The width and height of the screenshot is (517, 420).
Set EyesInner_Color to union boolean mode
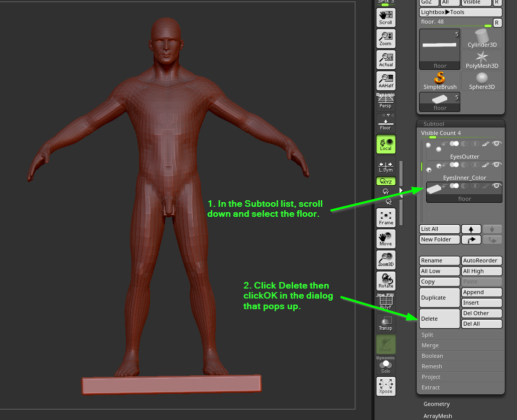(x=454, y=165)
